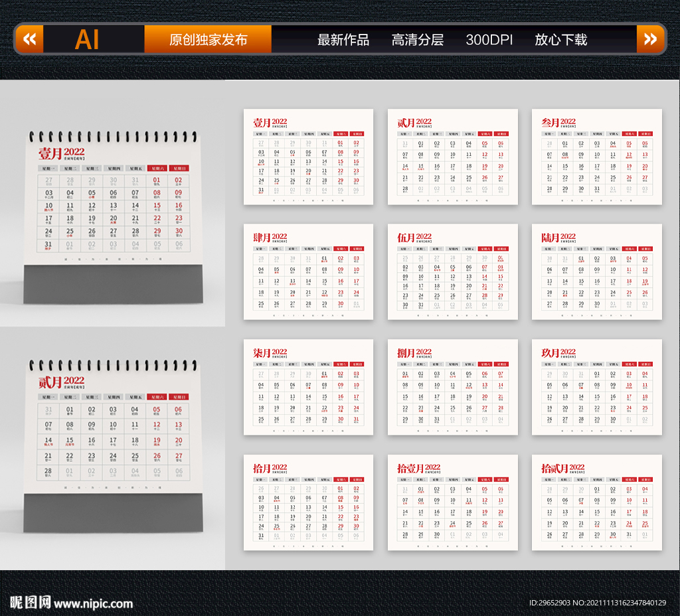Open the 玖月 2022 calendar card

597,387
